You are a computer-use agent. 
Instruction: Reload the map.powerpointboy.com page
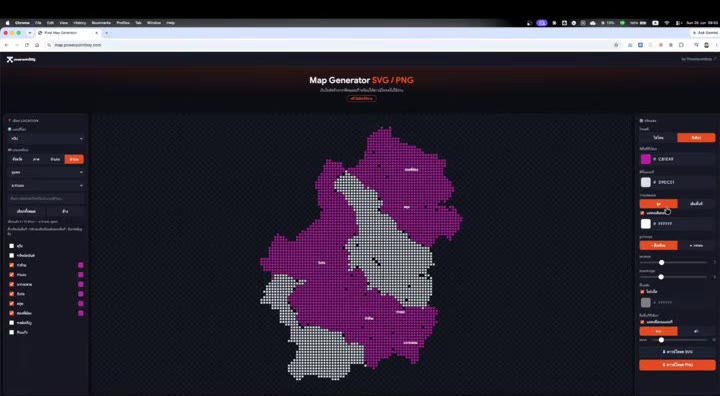[x=27, y=45]
